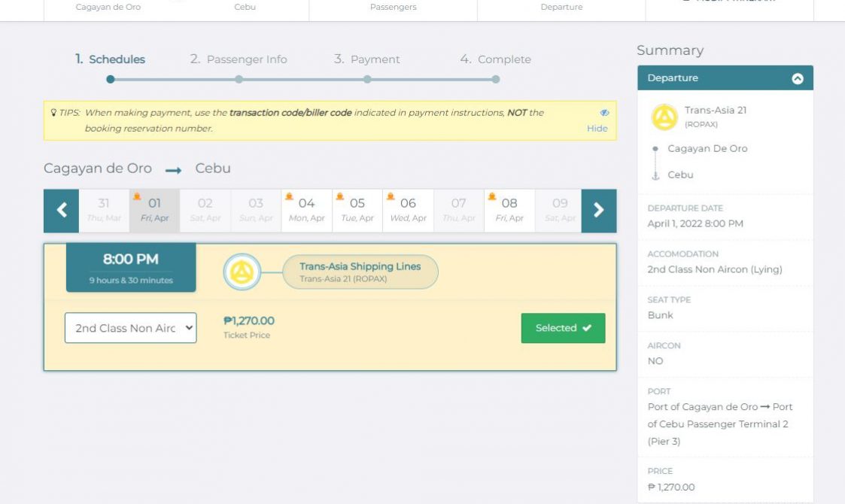The height and width of the screenshot is (504, 845).
Task: Go to previous dates with left arrow
Action: click(x=62, y=211)
